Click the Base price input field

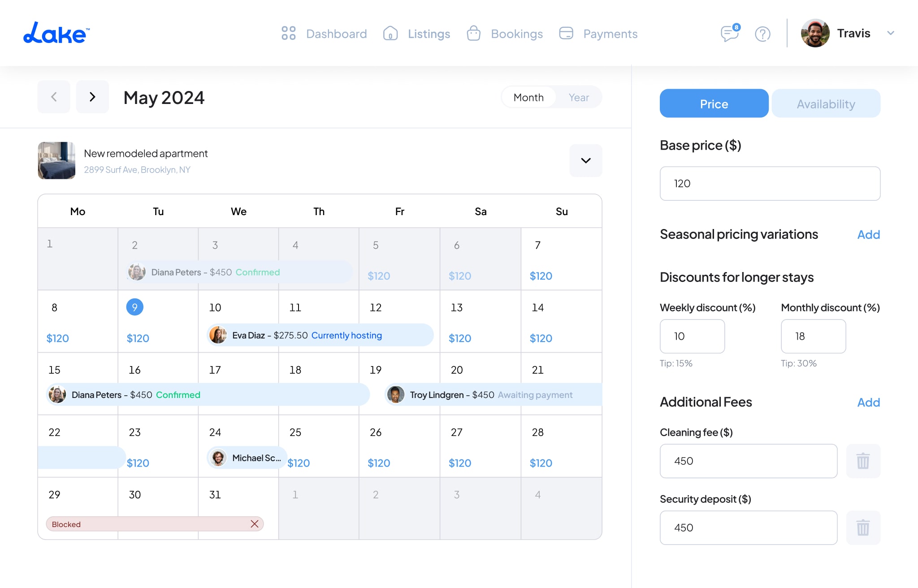click(770, 184)
